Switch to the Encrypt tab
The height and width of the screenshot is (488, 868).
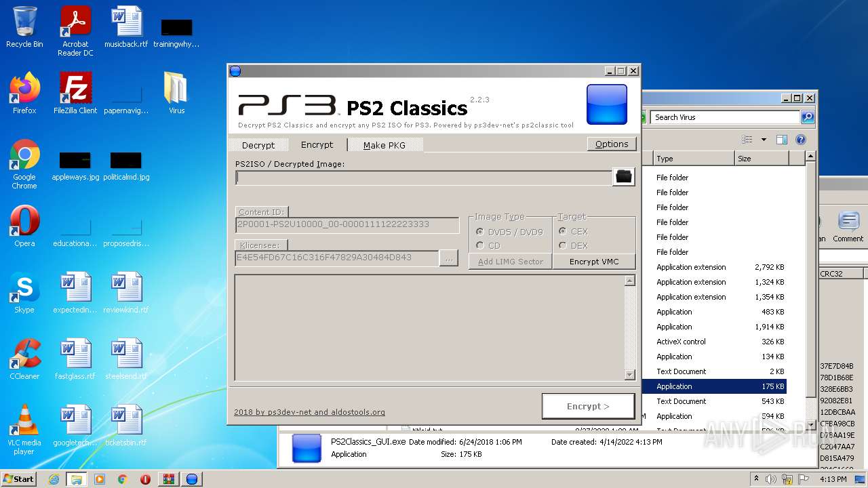(x=317, y=144)
